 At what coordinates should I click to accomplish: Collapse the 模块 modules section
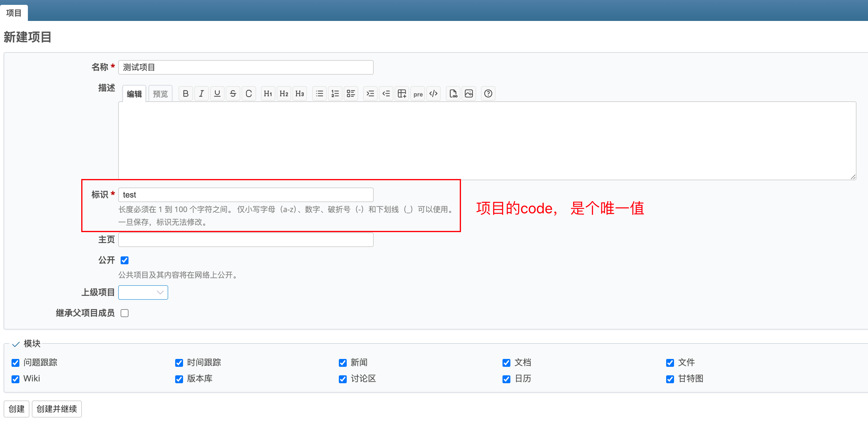[x=26, y=343]
